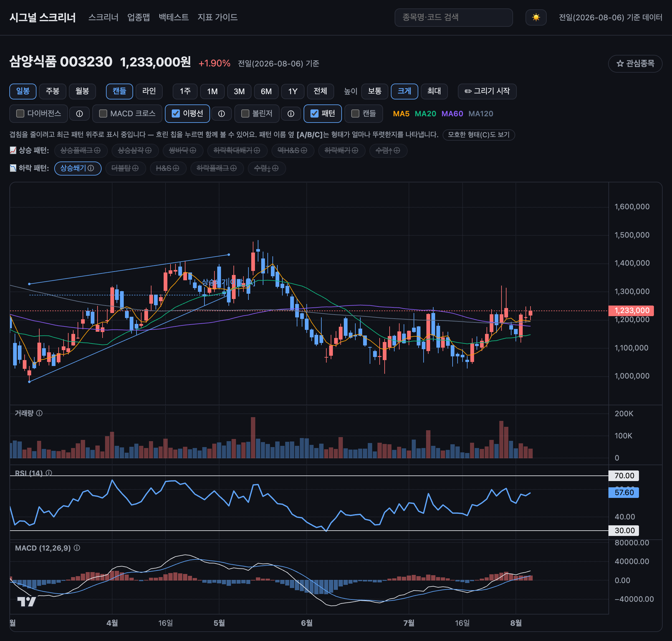Set the range to 1M
The width and height of the screenshot is (672, 641).
(x=212, y=91)
